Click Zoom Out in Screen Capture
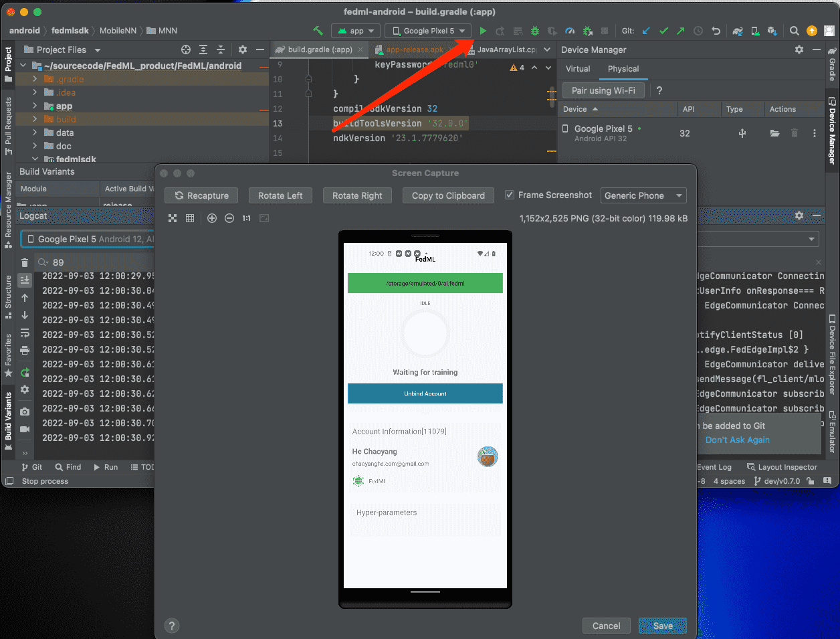 (x=229, y=218)
